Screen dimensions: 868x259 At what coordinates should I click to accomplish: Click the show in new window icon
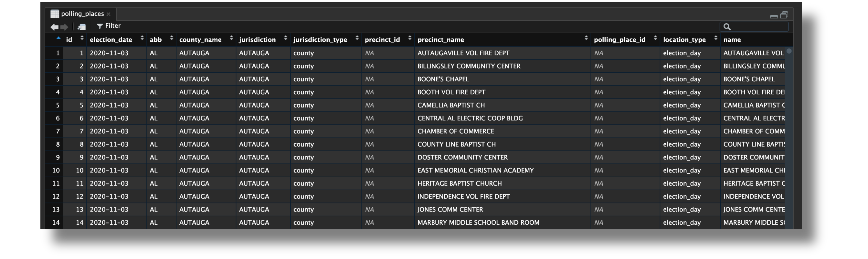[81, 27]
